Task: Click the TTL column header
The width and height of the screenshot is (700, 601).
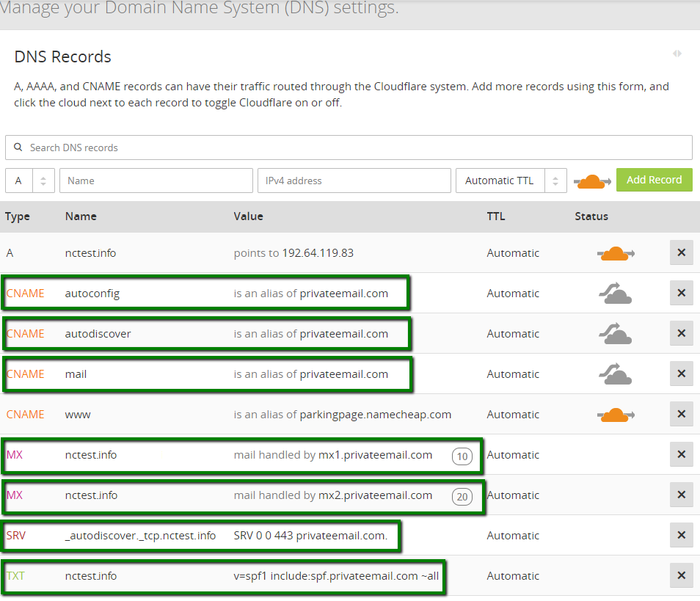Action: pyautogui.click(x=496, y=216)
